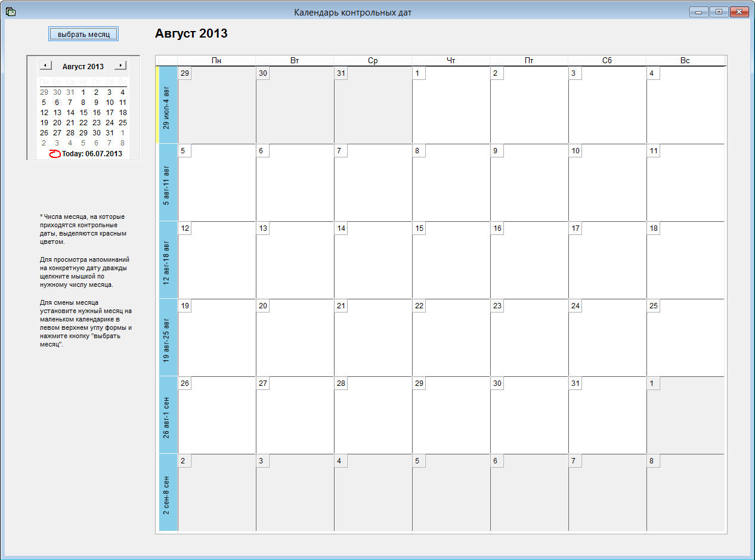The width and height of the screenshot is (755, 560).
Task: Click the "Пн" column header
Action: tap(216, 61)
